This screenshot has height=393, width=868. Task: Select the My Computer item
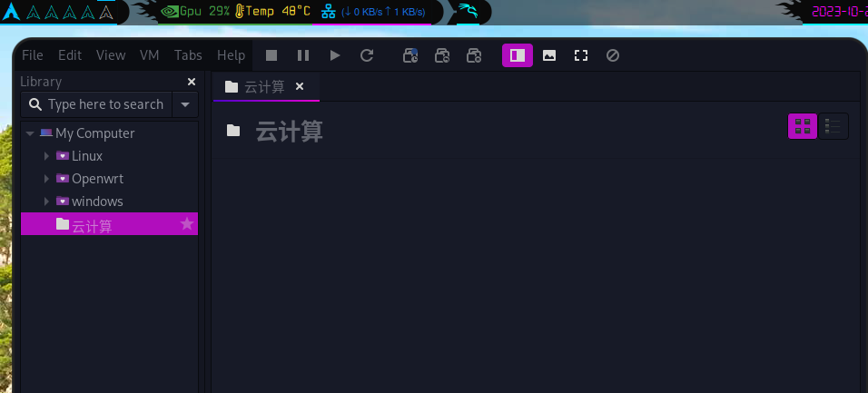coord(94,133)
